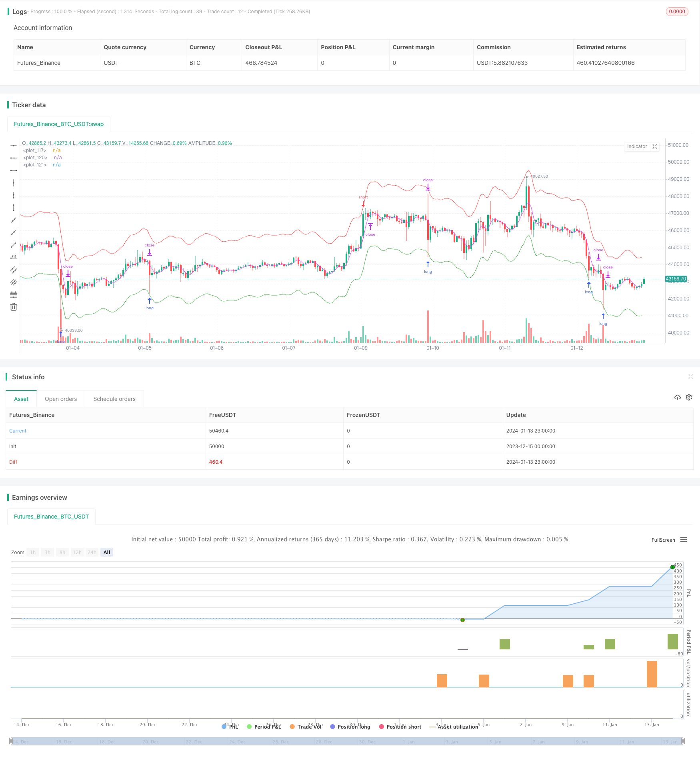Select the Fibonacci retracement lines tool

(14, 294)
